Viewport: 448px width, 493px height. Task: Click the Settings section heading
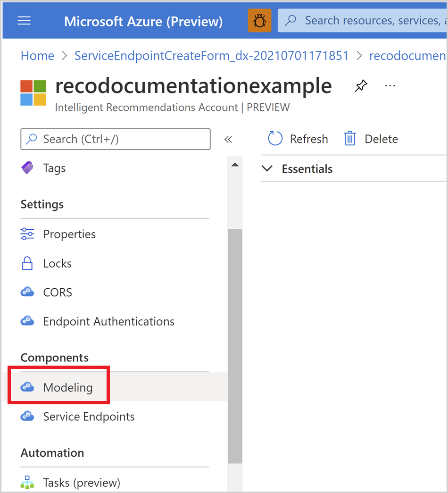42,204
